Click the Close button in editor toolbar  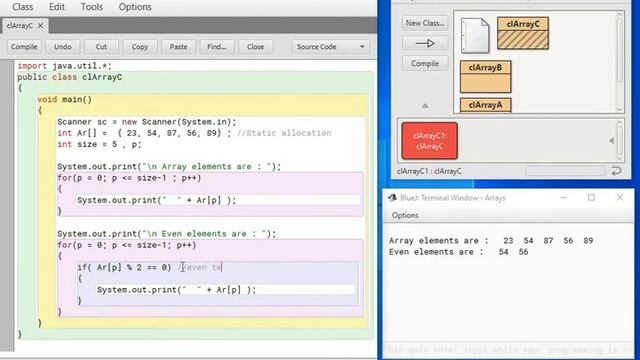tap(256, 47)
